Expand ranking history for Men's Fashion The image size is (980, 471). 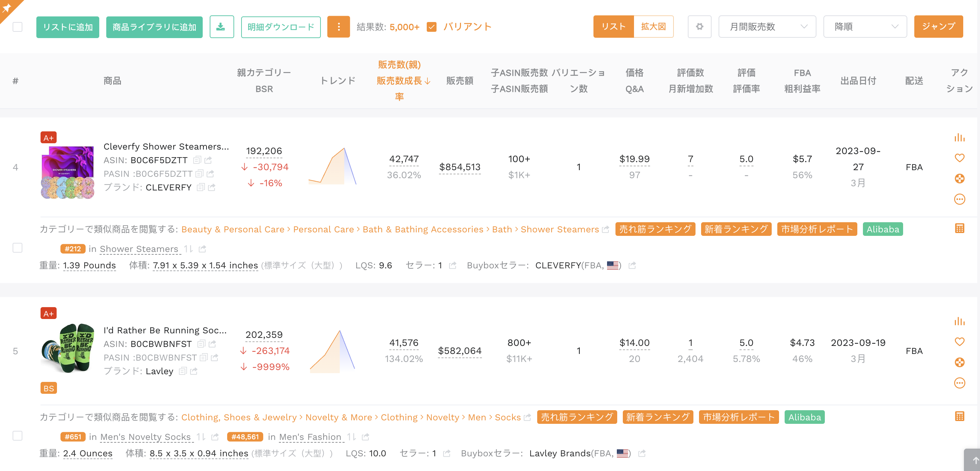pyautogui.click(x=352, y=437)
